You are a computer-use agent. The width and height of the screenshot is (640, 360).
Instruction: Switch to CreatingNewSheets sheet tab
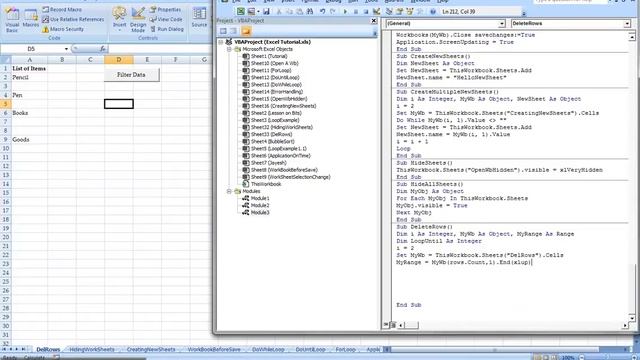point(151,349)
